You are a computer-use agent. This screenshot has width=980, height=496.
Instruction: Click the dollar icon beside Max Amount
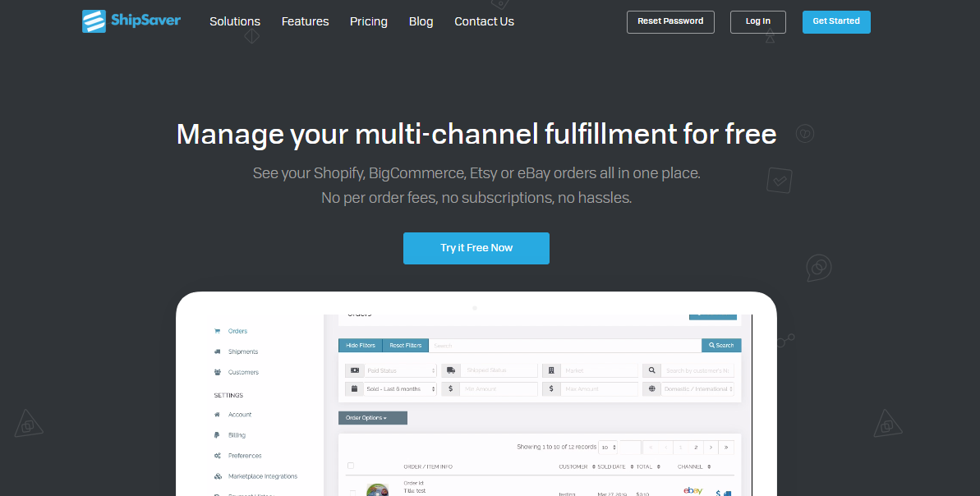tap(551, 388)
